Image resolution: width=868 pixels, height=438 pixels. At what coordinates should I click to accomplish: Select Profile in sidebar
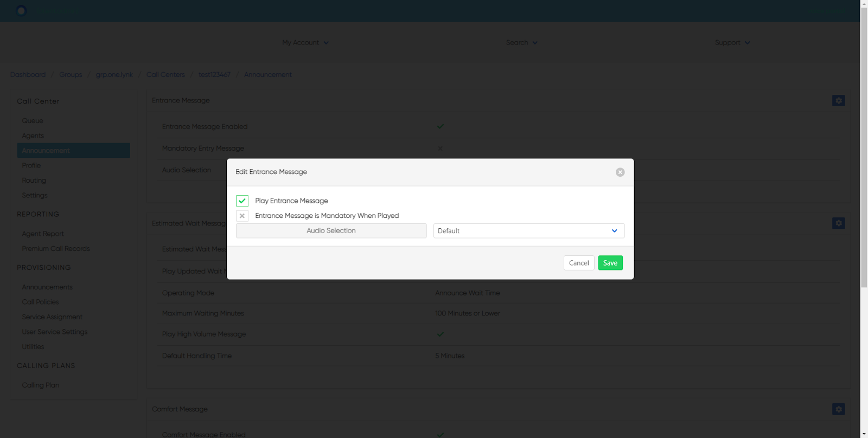click(x=31, y=165)
